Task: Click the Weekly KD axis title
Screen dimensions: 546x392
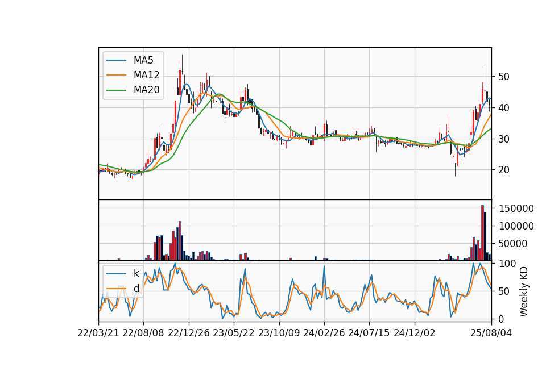Action: coord(524,291)
